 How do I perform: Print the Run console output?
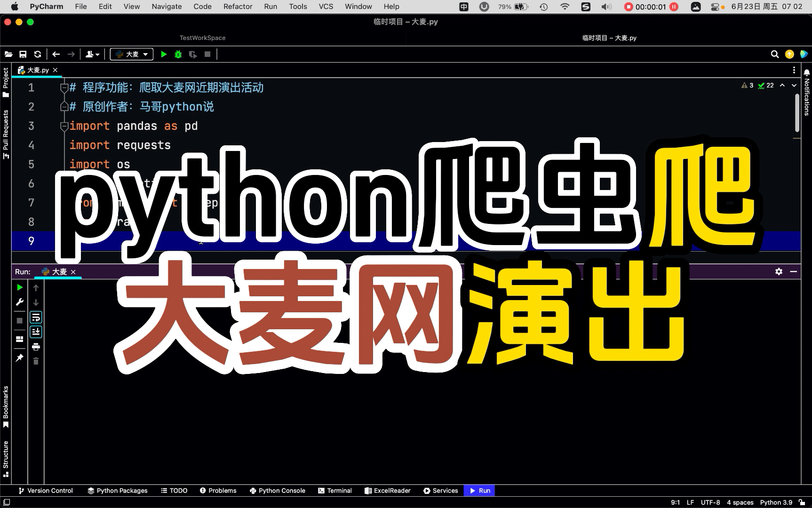coord(36,347)
